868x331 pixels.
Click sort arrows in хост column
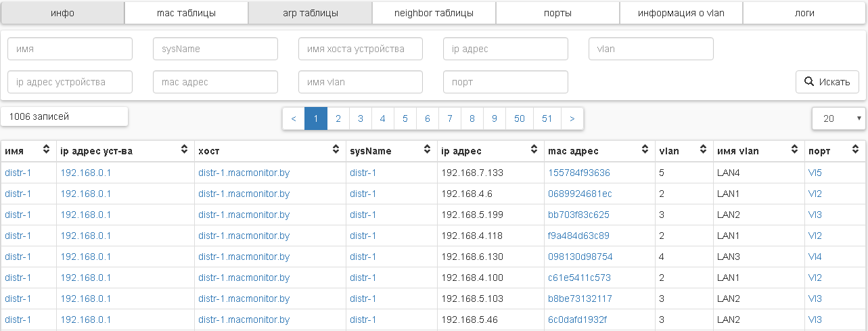tap(336, 150)
